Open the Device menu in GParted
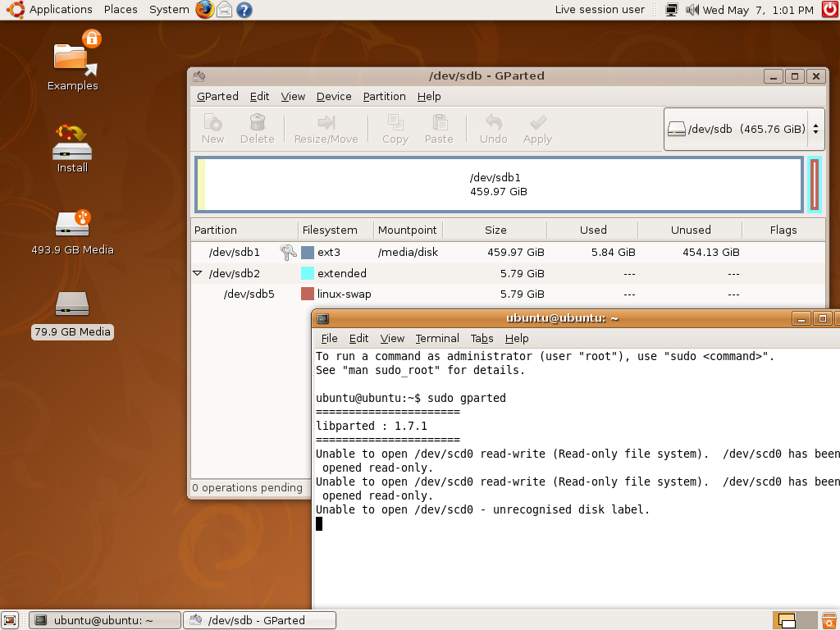 click(334, 97)
